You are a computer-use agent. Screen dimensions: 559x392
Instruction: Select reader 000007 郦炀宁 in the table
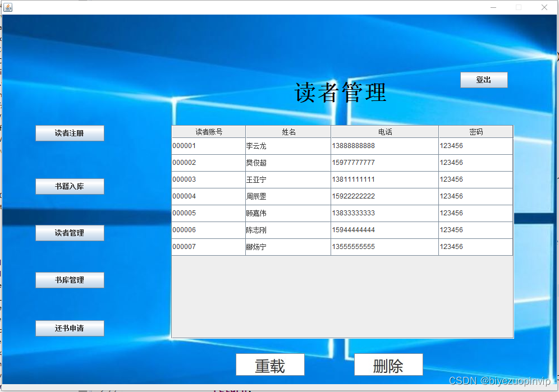click(287, 247)
